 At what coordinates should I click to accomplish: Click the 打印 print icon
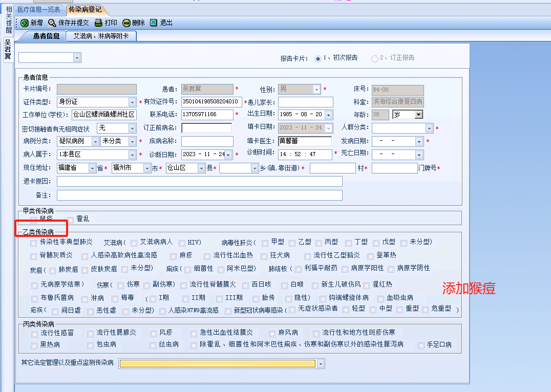[99, 23]
